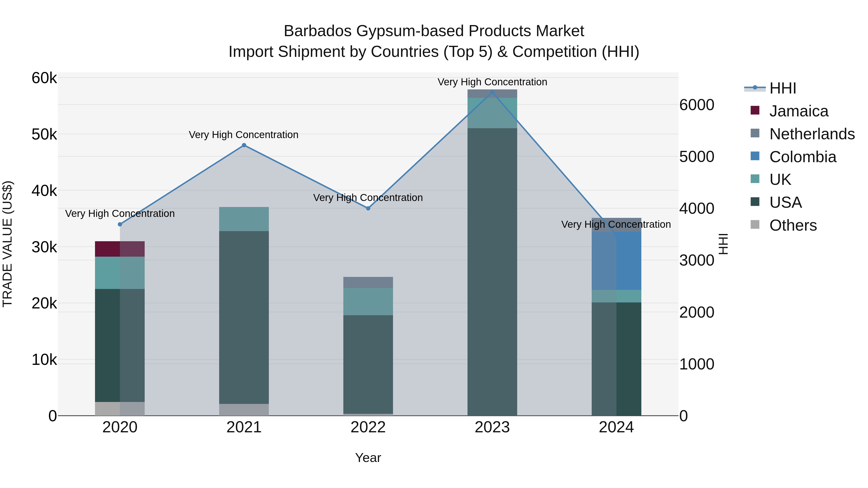
Task: Click the Others segment of 2021 bar
Action: click(x=244, y=410)
